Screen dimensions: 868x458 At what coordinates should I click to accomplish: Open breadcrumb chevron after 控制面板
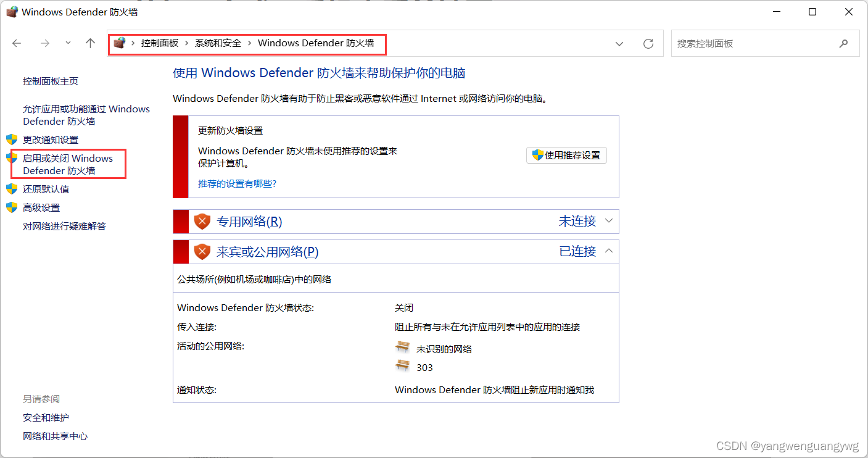click(x=187, y=43)
